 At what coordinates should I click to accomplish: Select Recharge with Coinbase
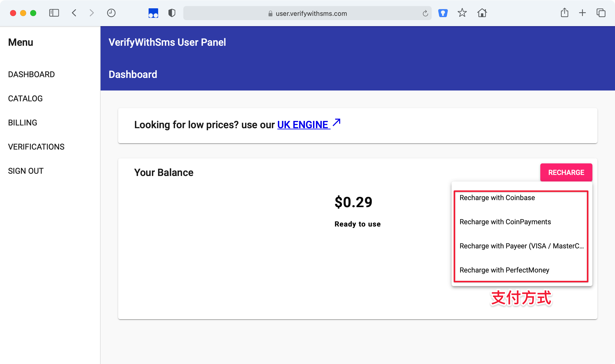pyautogui.click(x=497, y=198)
